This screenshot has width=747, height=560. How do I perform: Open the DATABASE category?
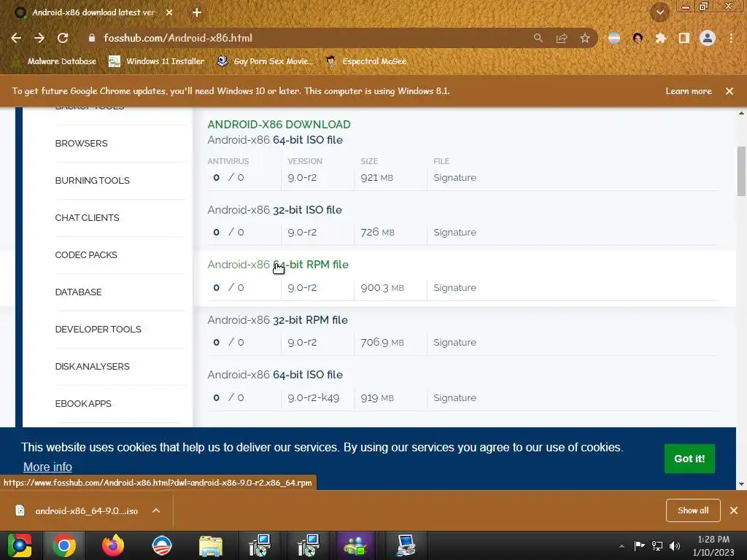point(78,292)
